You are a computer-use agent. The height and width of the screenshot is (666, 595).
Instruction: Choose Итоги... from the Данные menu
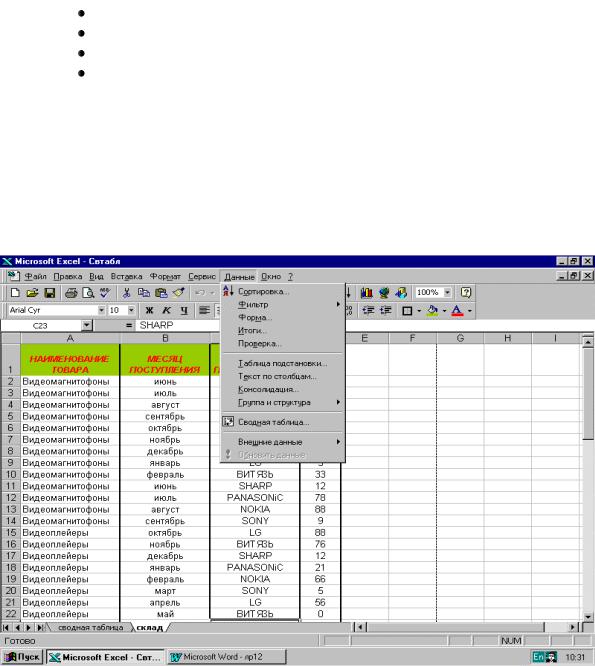coord(283,330)
